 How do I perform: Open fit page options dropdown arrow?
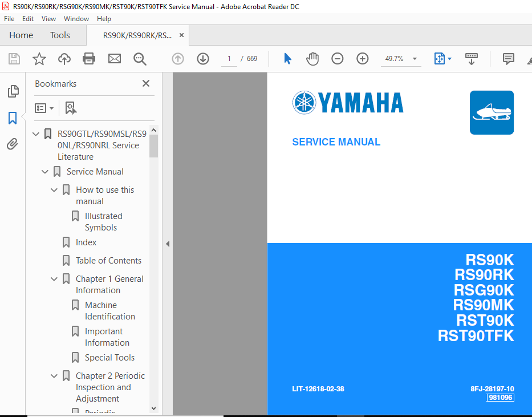(449, 59)
